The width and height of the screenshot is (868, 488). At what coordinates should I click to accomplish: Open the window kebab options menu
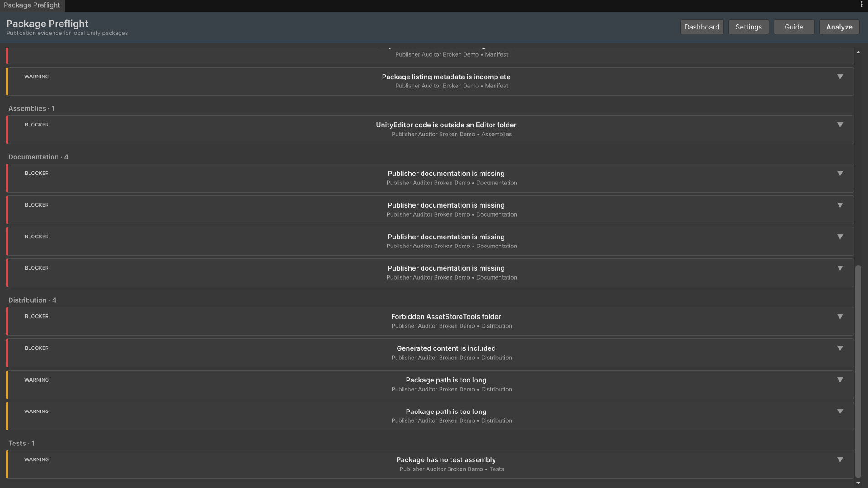point(861,5)
